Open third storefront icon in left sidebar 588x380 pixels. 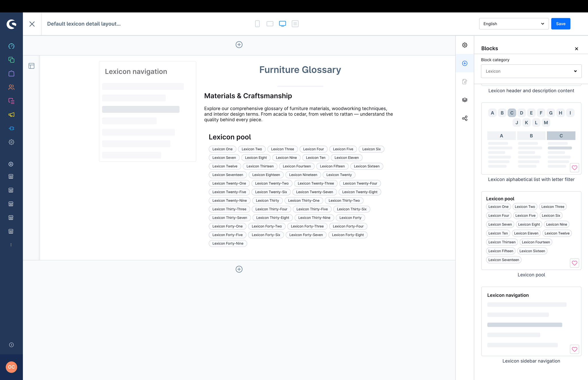click(x=11, y=204)
